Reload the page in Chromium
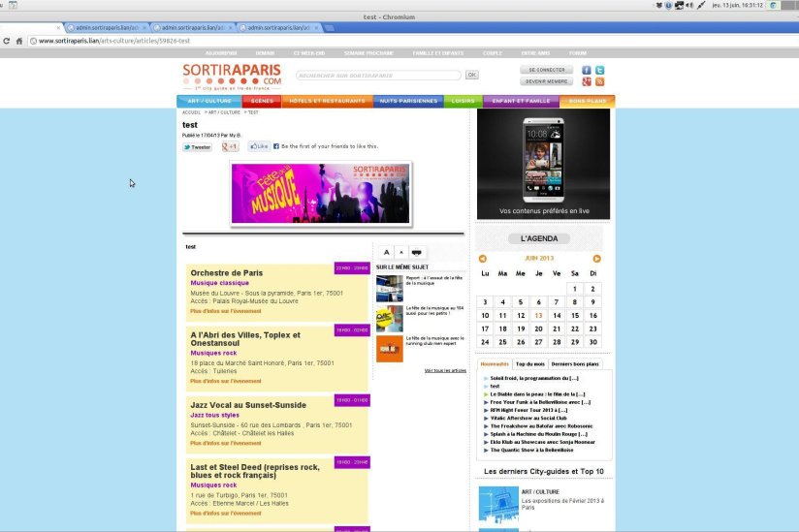 coord(19,41)
